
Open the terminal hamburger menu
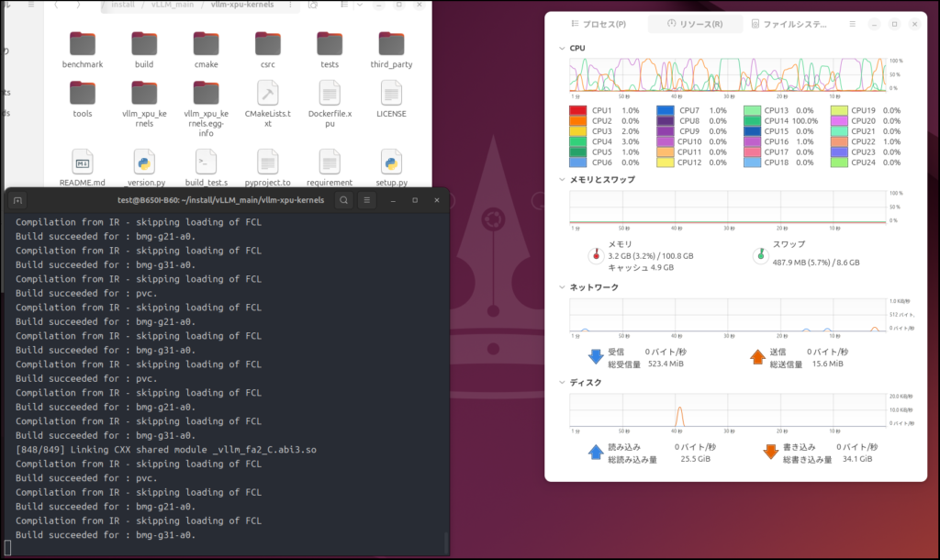[x=366, y=200]
